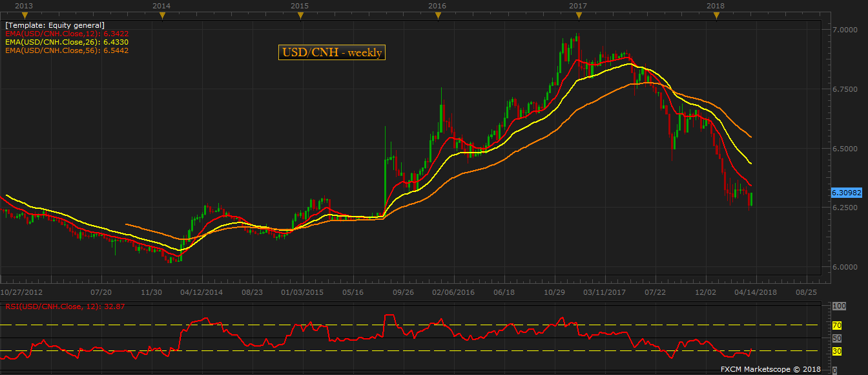Click the current price tag 6.30982
The image size is (868, 375).
coord(847,193)
